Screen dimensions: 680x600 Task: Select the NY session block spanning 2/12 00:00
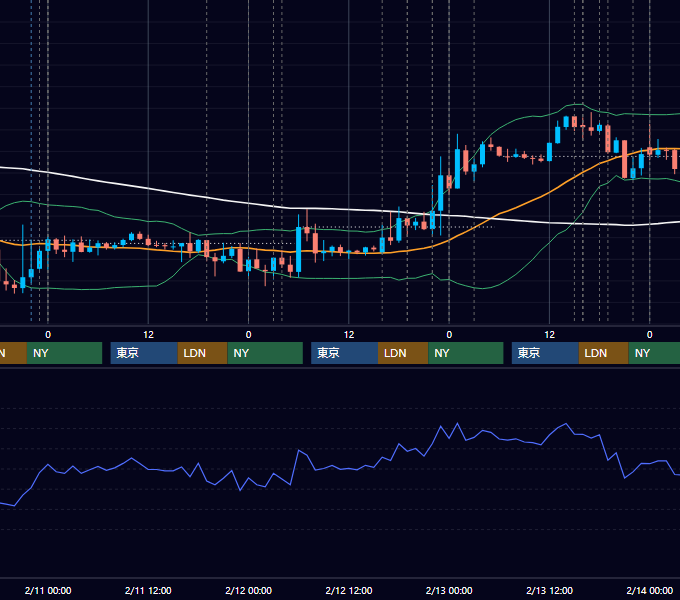click(x=265, y=353)
